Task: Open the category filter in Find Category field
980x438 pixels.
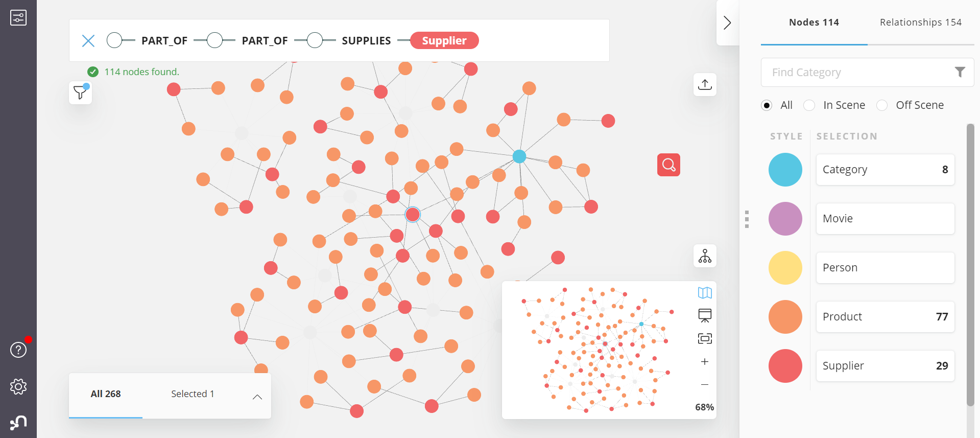Action: 961,72
